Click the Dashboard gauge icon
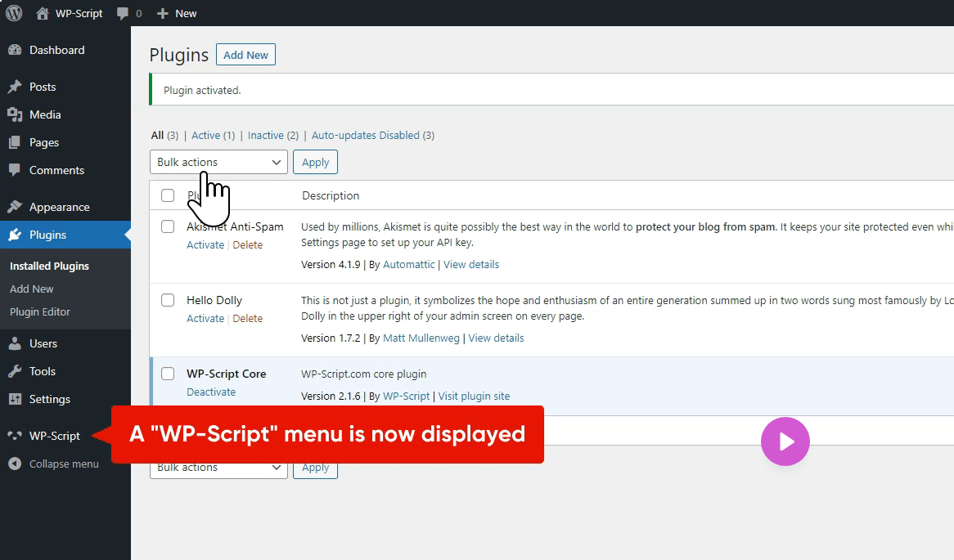The width and height of the screenshot is (954, 560). (15, 50)
